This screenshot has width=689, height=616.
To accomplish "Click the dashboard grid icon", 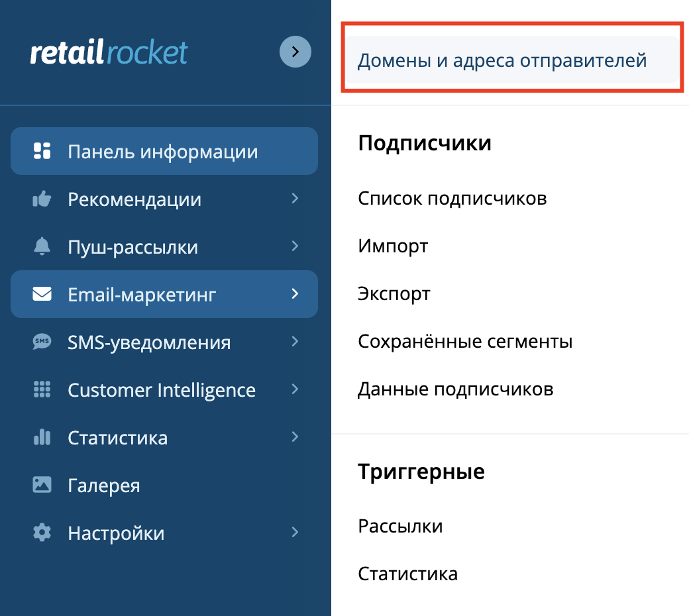I will [42, 151].
